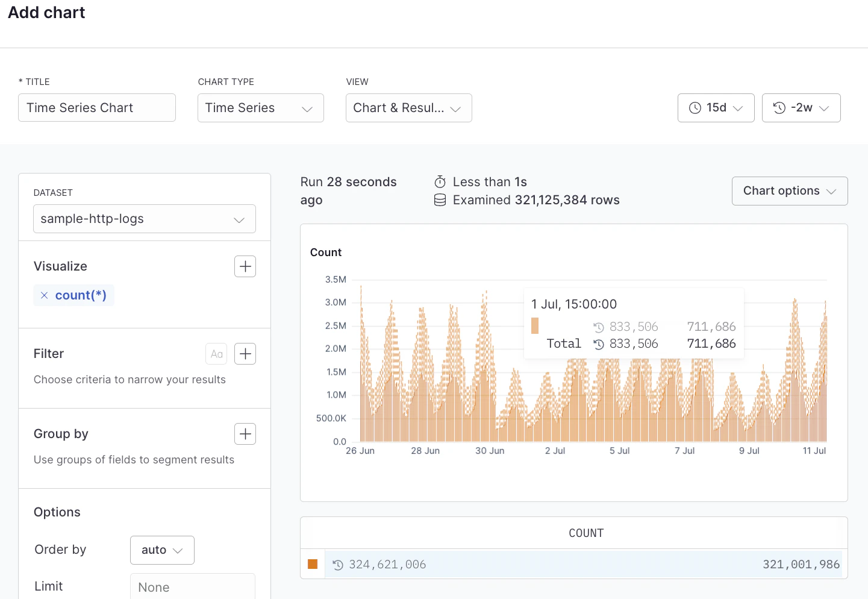Image resolution: width=868 pixels, height=599 pixels.
Task: Click the 15d time range button
Action: click(716, 107)
